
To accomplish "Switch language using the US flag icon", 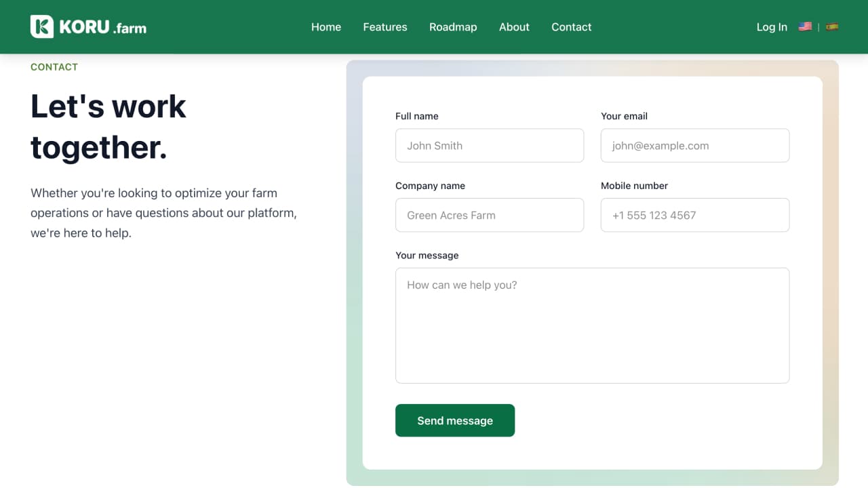I will [805, 26].
